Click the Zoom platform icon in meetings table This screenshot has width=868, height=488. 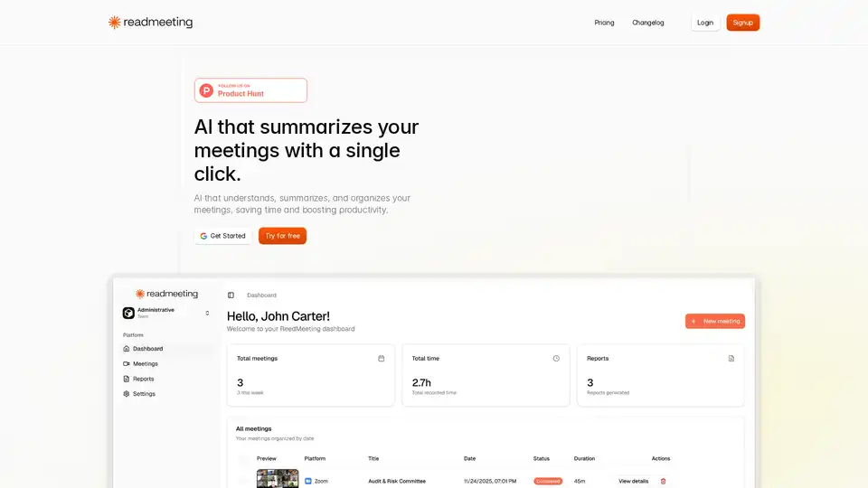point(307,481)
